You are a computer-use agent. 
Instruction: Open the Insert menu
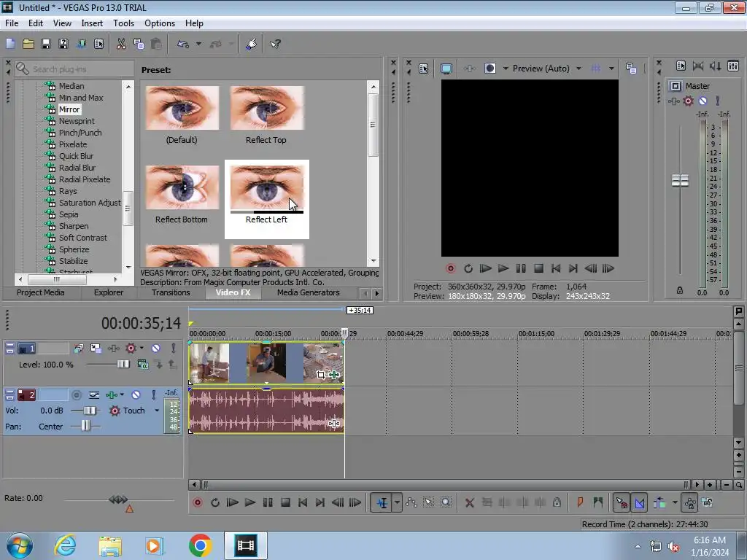[x=91, y=23]
